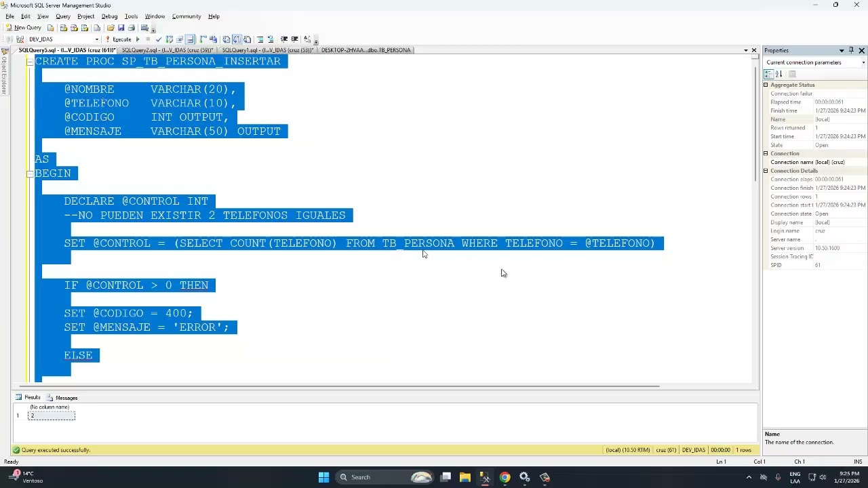868x488 pixels.
Task: Click the Property Pages icon in Properties
Action: point(792,74)
